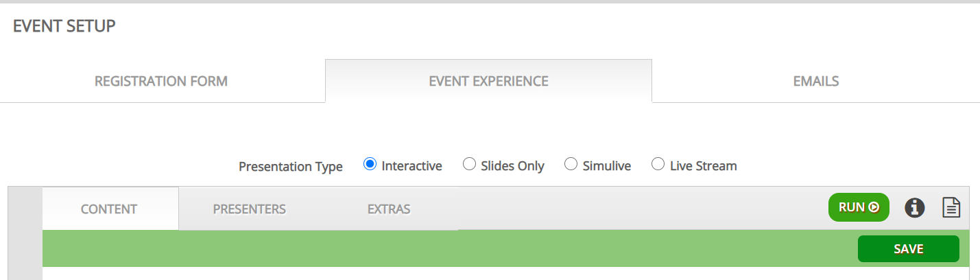Viewport: 980px width, 280px height.
Task: Open the info circle icon
Action: [x=915, y=208]
